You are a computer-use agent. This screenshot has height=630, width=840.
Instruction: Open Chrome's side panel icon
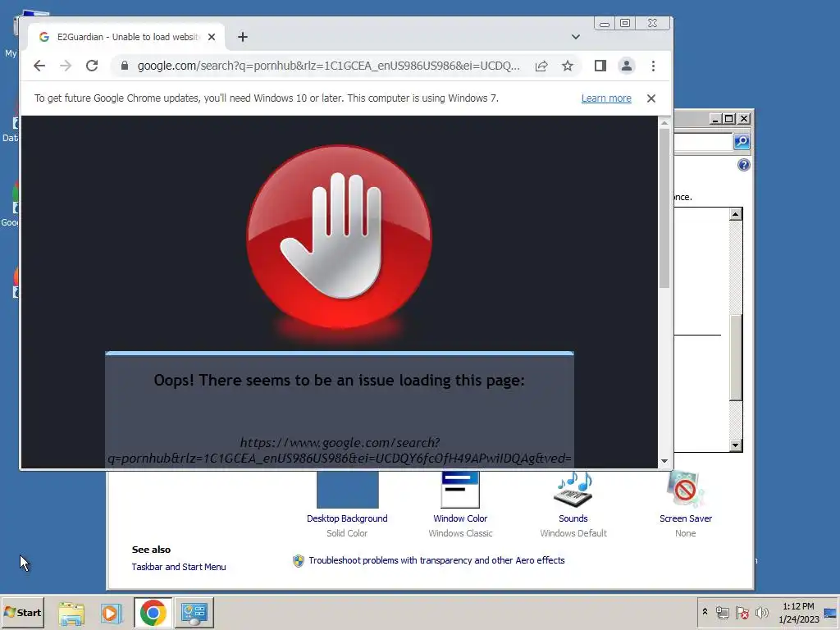(x=600, y=66)
